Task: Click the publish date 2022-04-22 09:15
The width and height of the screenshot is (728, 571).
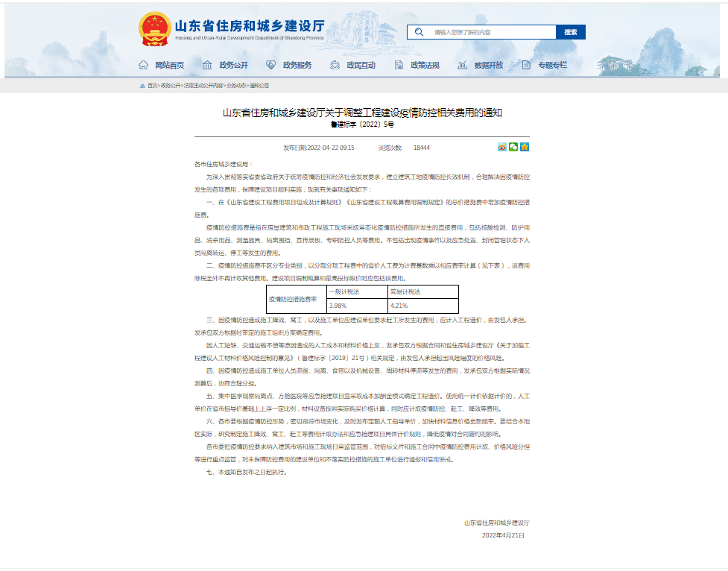Action: (x=331, y=148)
